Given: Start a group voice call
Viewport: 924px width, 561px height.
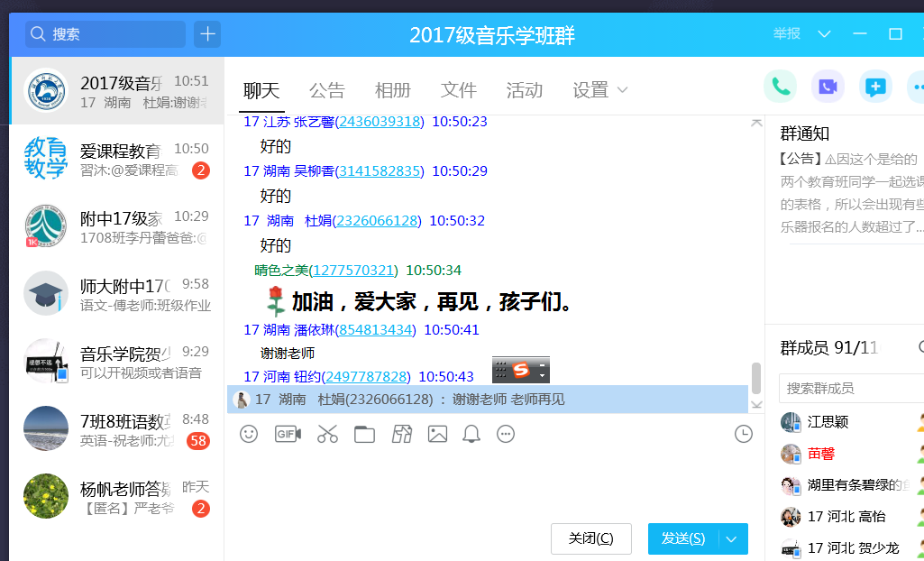Looking at the screenshot, I should click(780, 87).
